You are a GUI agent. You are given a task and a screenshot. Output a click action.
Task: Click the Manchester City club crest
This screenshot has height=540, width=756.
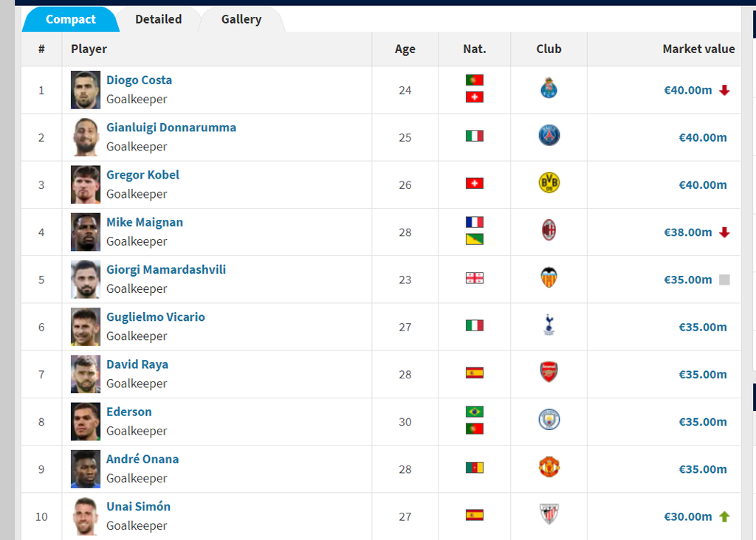549,420
